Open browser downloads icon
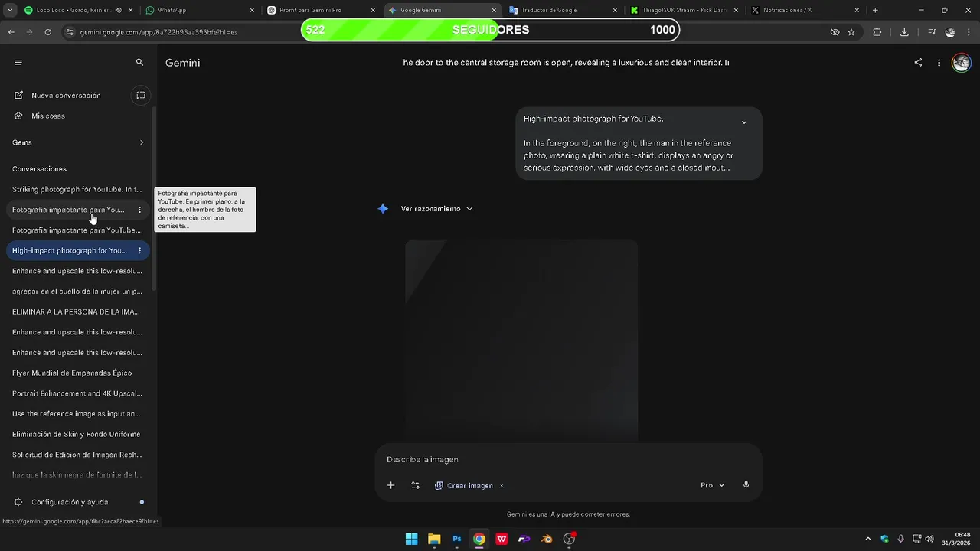The height and width of the screenshot is (551, 980). 904,32
